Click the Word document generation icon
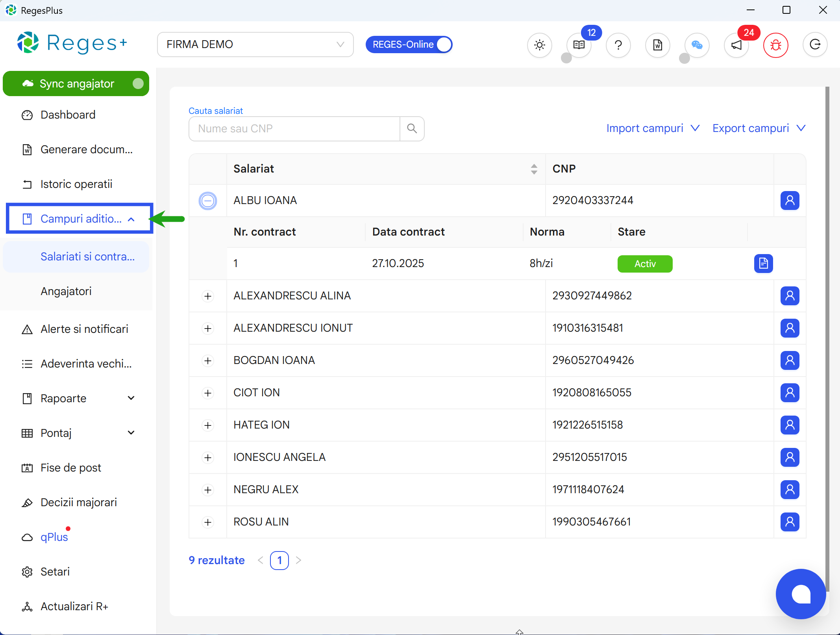The width and height of the screenshot is (840, 635). 657,45
